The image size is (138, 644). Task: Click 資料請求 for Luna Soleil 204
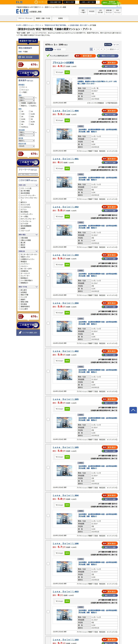tap(110, 303)
